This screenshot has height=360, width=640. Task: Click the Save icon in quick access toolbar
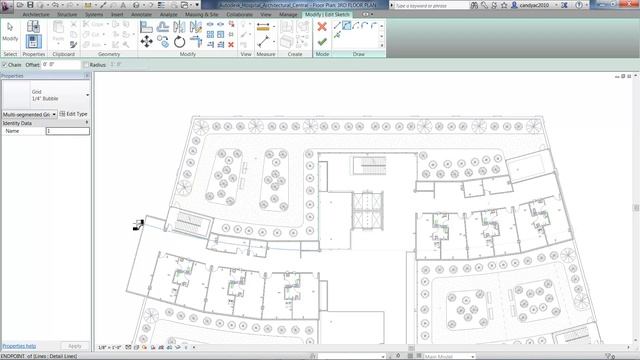click(30, 5)
